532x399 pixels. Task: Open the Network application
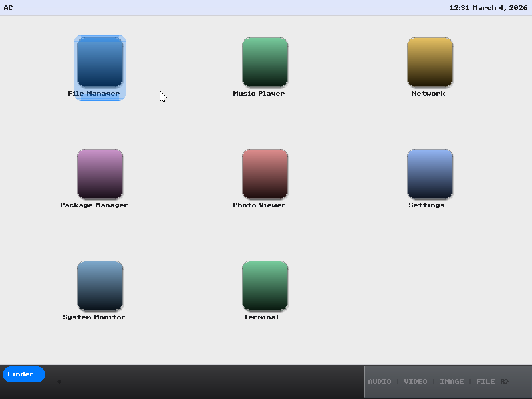[430, 62]
